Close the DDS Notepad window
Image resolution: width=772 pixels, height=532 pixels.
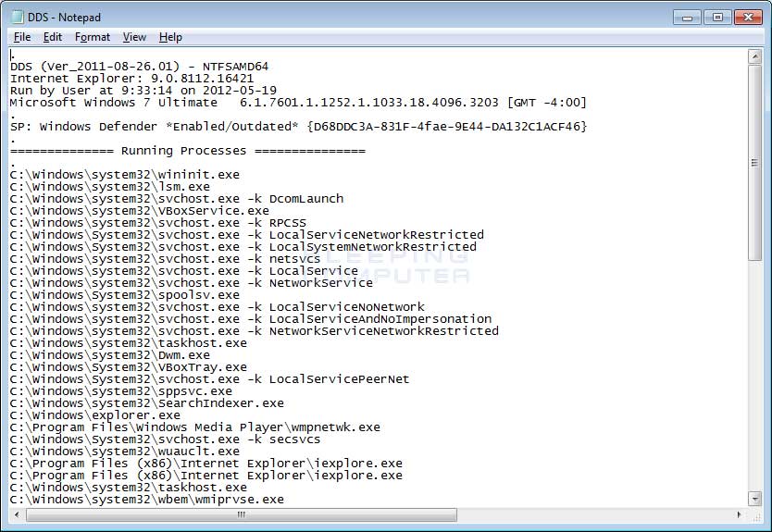pyautogui.click(x=746, y=17)
